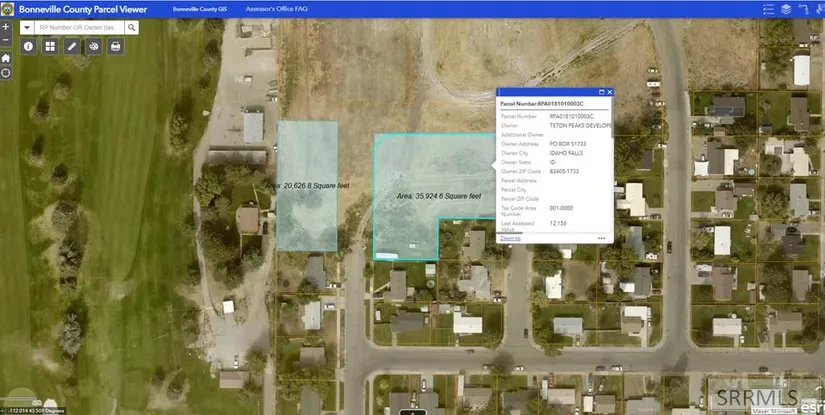The width and height of the screenshot is (825, 415).
Task: Open the layer list stack icon
Action: point(786,9)
